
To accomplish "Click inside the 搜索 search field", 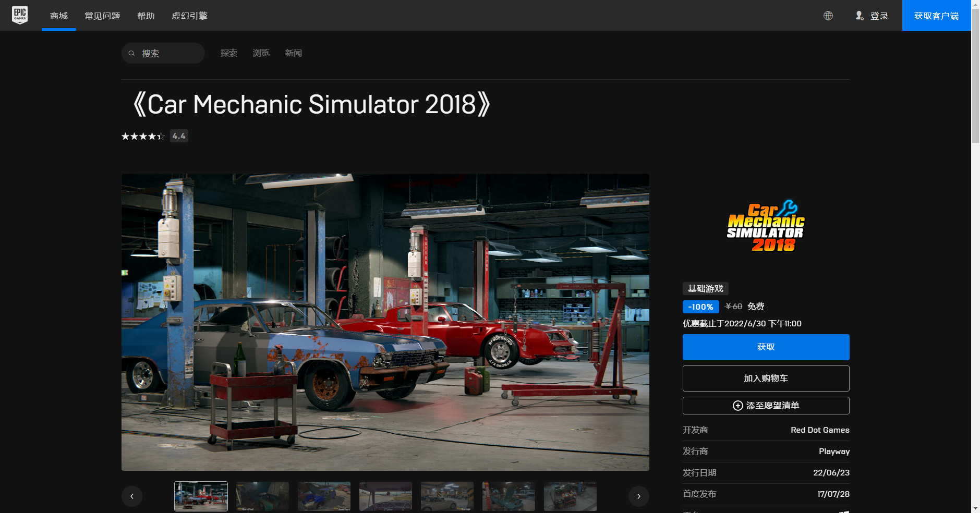I will click(x=163, y=53).
